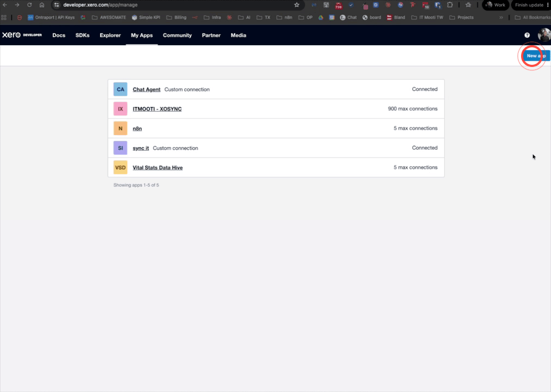This screenshot has width=551, height=392.
Task: Open the extensions puzzle icon
Action: coord(450,5)
